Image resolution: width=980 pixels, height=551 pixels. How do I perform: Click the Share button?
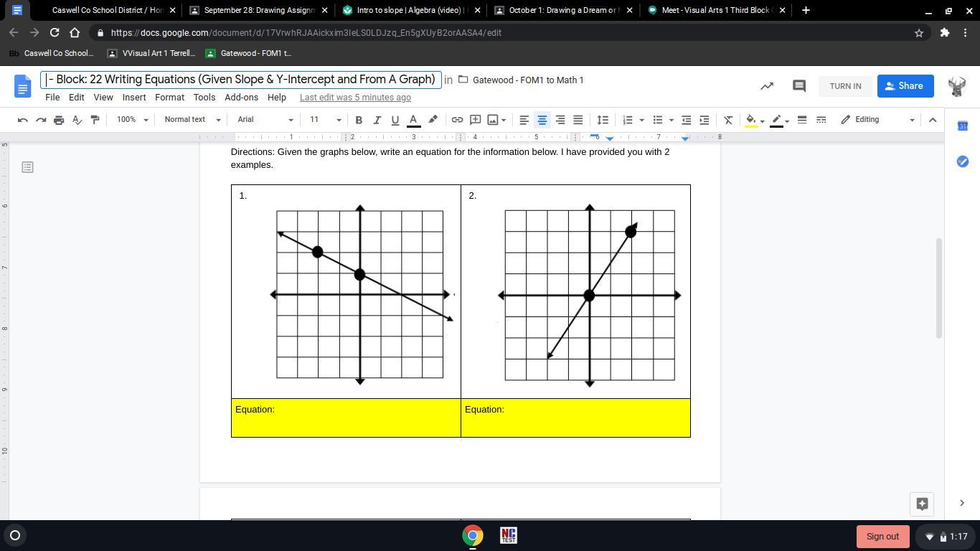coord(905,86)
